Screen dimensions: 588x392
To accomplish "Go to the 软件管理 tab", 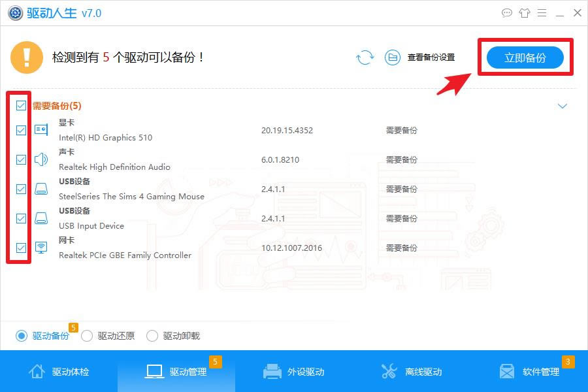I will pyautogui.click(x=529, y=372).
